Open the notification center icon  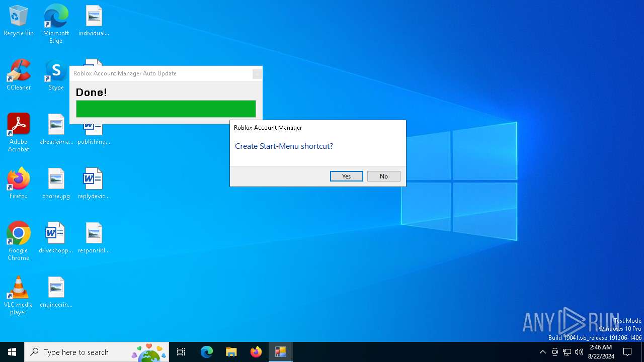pos(627,352)
